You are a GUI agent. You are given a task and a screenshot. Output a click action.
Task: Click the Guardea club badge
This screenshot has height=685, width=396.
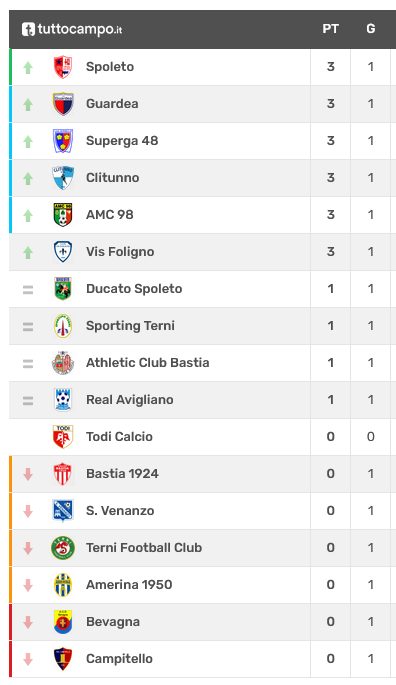(x=63, y=104)
